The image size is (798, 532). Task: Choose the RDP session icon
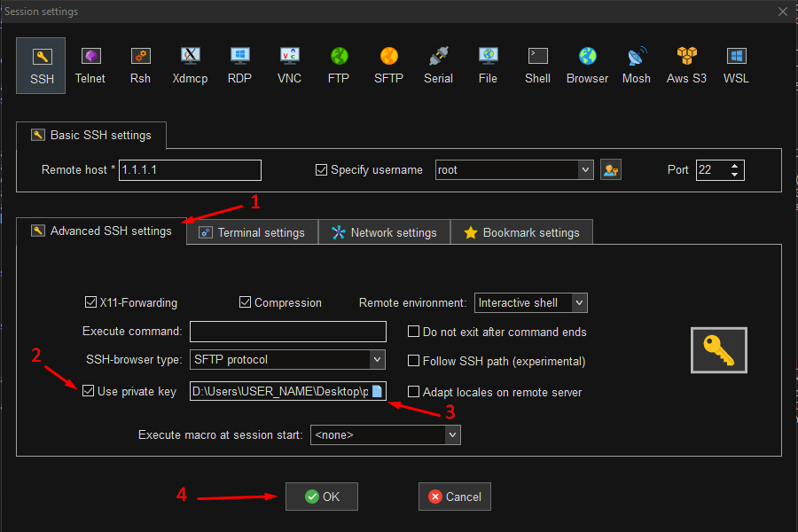click(x=239, y=66)
